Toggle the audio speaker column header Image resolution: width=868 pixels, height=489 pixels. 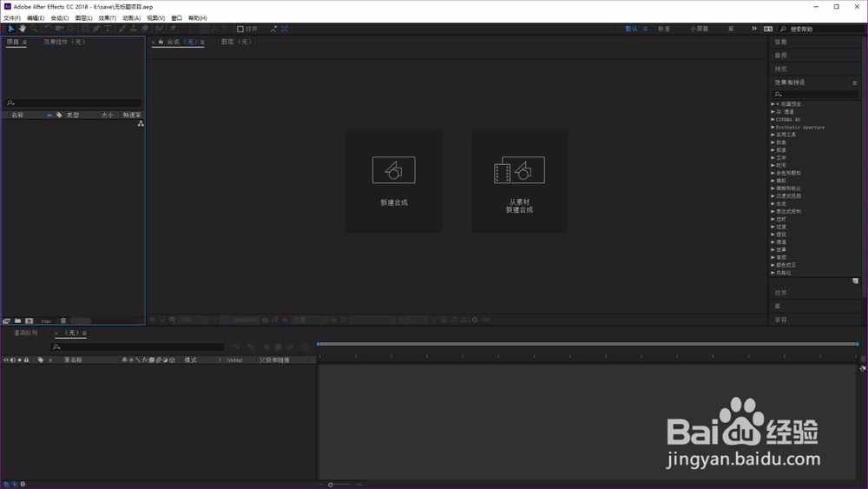13,360
